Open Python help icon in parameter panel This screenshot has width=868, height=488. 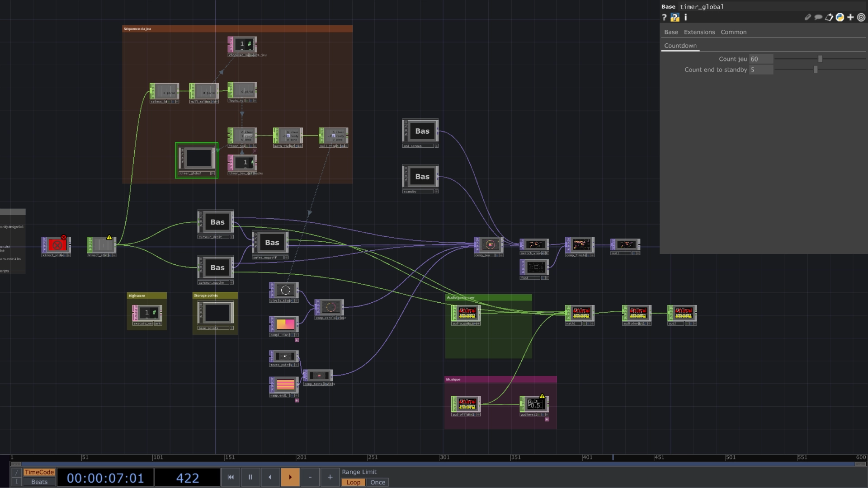coord(675,17)
